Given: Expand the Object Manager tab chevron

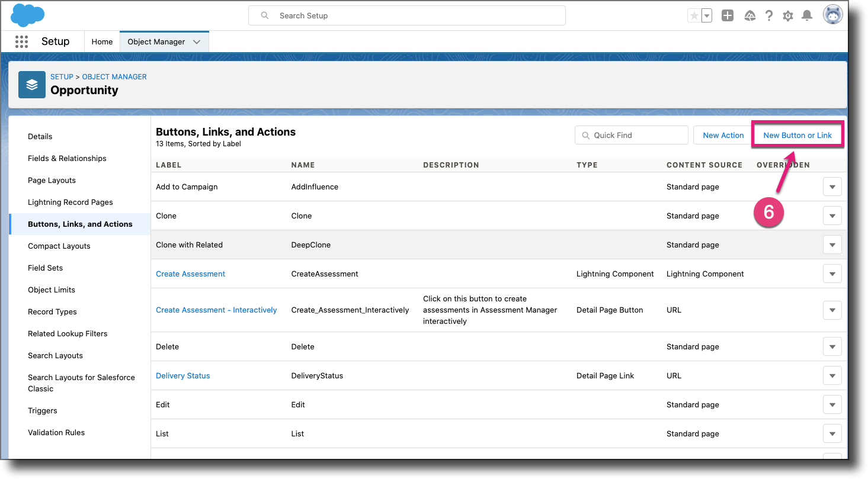Looking at the screenshot, I should (197, 42).
